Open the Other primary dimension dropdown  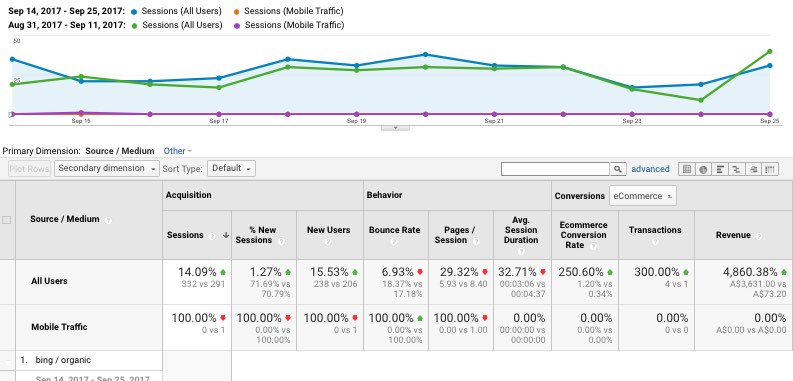pyautogui.click(x=178, y=151)
